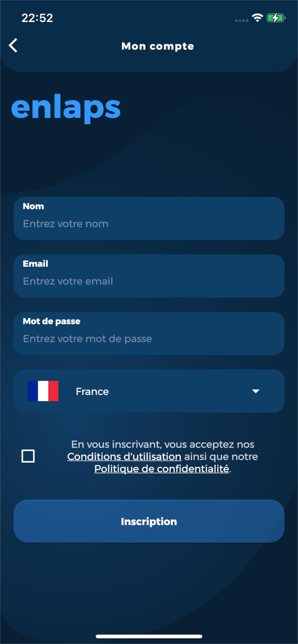The image size is (298, 644).
Task: Tap the cellular signal dots
Action: coord(241,21)
